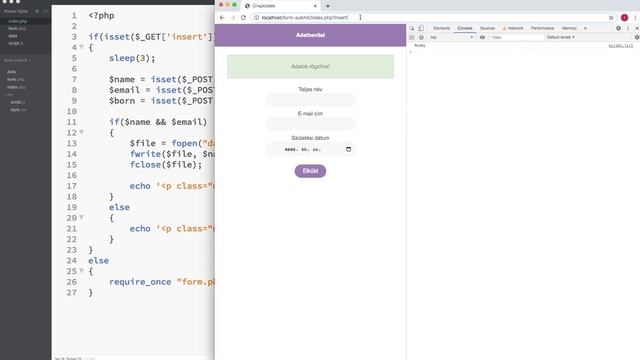Click the sleep(3) code on line 5
640x360 pixels.
(x=132, y=58)
